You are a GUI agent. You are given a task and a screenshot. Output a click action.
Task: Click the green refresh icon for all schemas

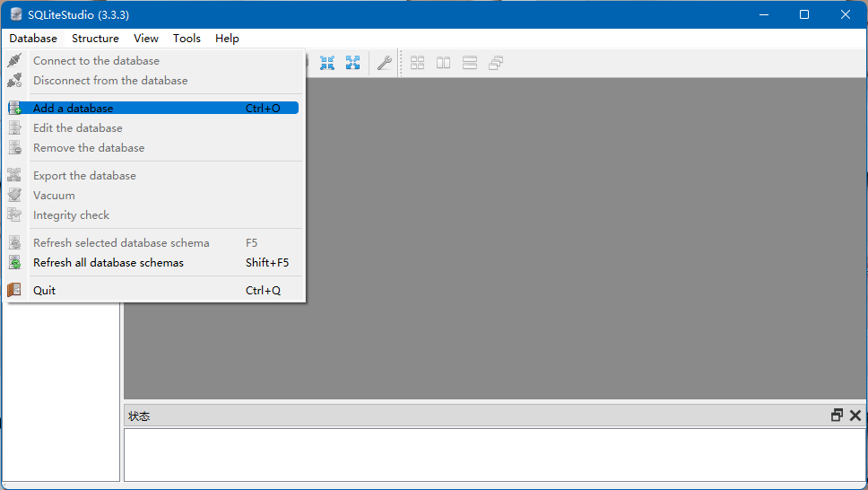[14, 263]
